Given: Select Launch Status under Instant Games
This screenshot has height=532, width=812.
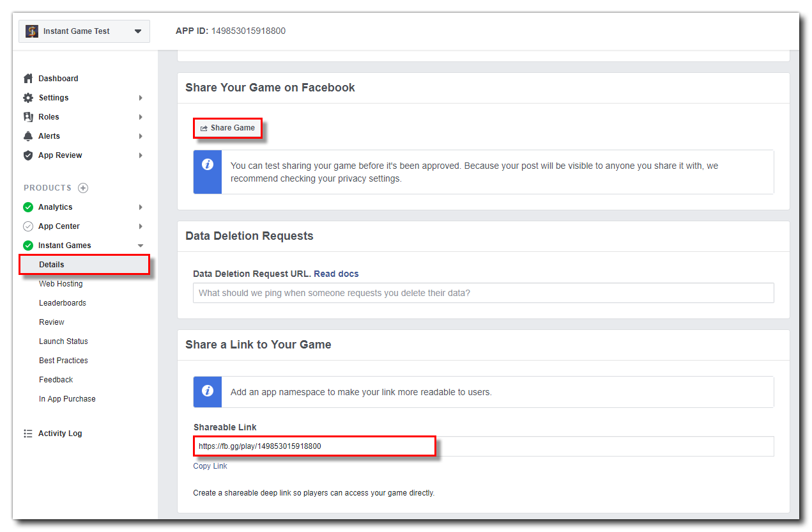Looking at the screenshot, I should 63,341.
